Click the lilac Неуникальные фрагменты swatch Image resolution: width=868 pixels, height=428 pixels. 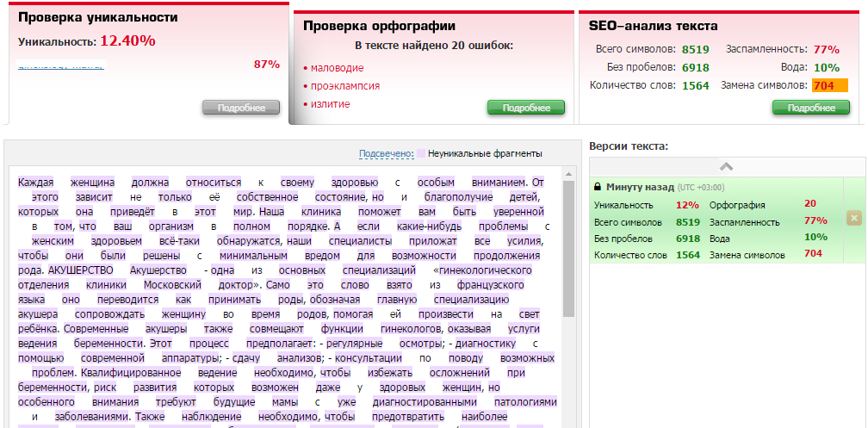[421, 154]
